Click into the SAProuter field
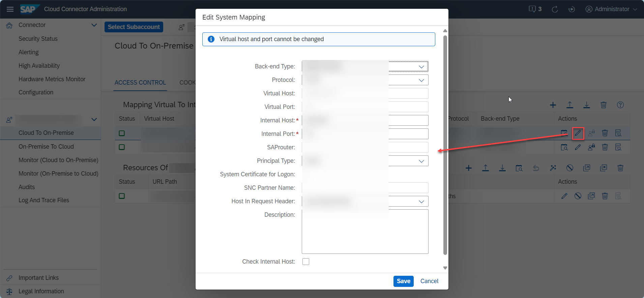This screenshot has width=644, height=298. click(x=365, y=147)
